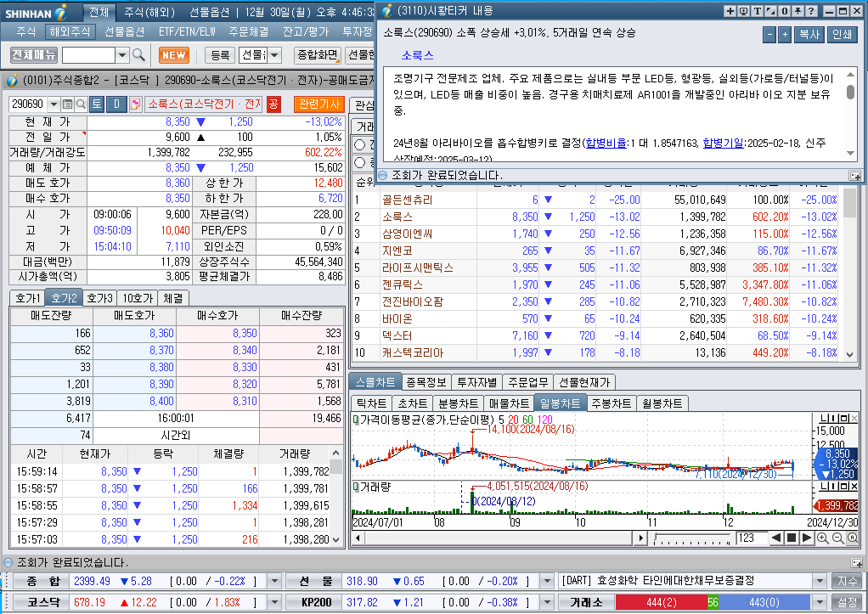The height and width of the screenshot is (614, 868).
Task: Select first radio button under 거래 tab
Action: [360, 144]
